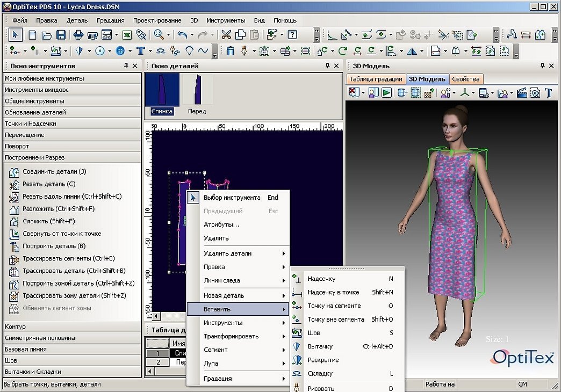Open dropdown arrow next to Undo
The height and width of the screenshot is (392, 561).
pos(192,35)
